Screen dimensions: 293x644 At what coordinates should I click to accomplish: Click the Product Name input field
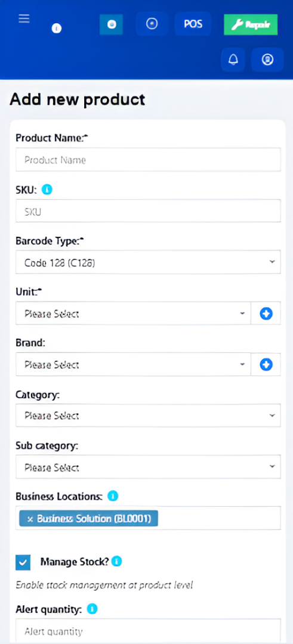point(148,160)
